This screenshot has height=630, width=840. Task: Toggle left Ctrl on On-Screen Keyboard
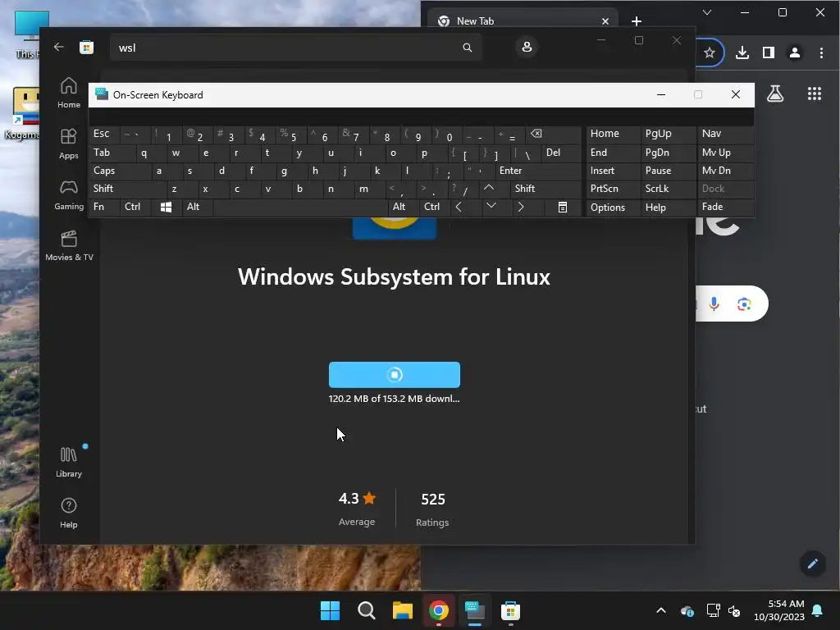(x=135, y=207)
